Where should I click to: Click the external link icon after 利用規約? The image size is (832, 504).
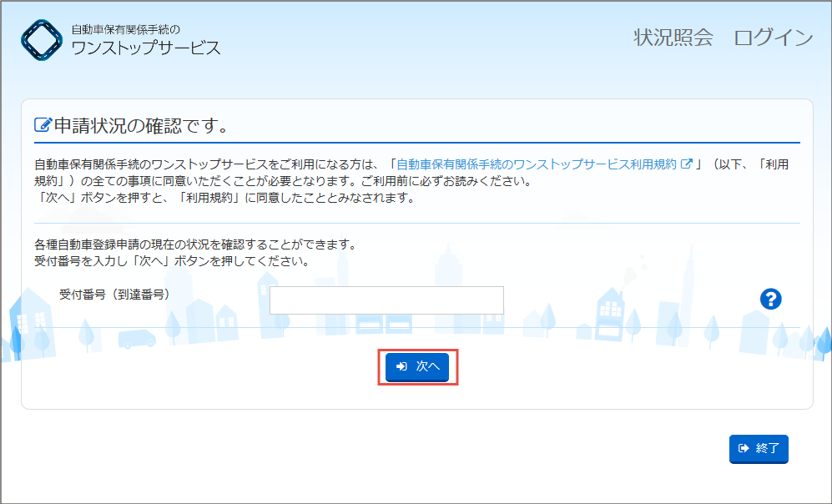[687, 164]
